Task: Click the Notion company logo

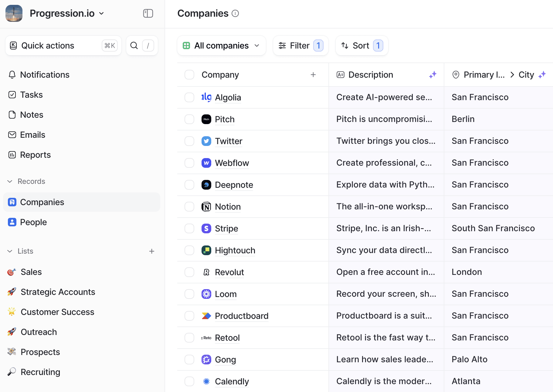Action: (206, 206)
